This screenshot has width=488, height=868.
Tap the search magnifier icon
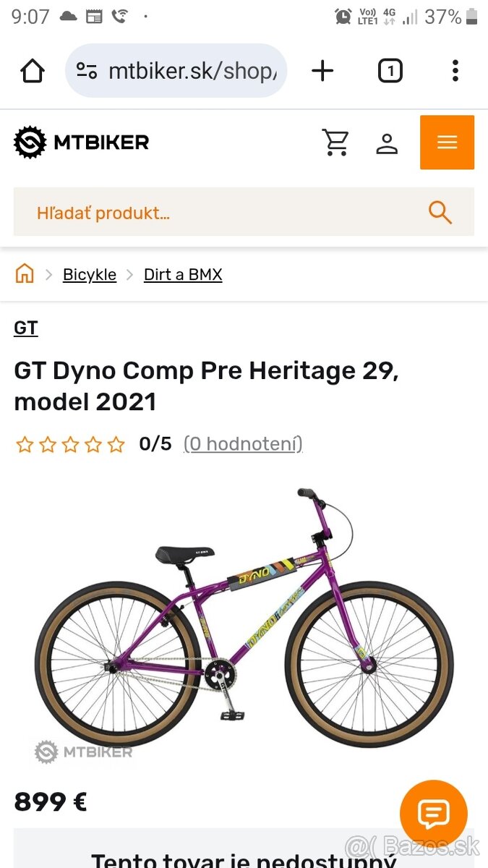point(440,212)
